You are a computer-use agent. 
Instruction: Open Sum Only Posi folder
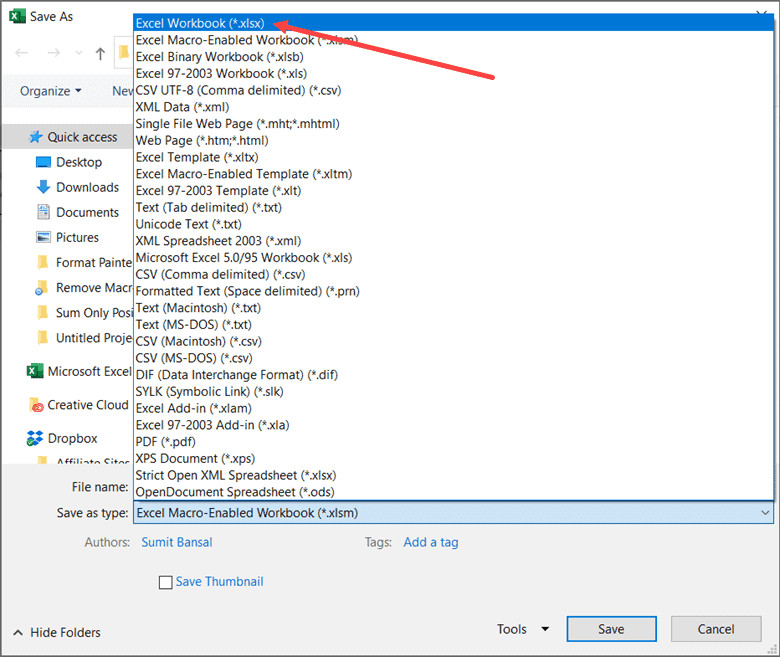coord(84,312)
